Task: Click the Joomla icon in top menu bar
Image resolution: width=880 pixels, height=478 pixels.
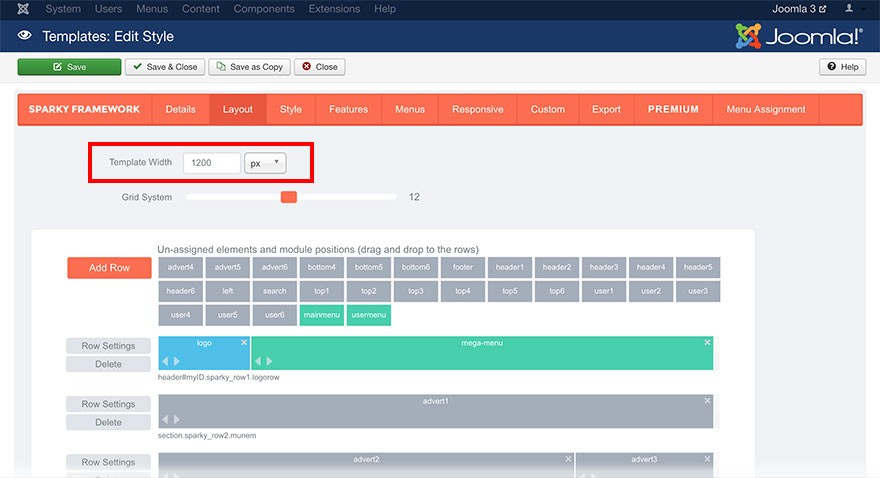Action: point(23,9)
